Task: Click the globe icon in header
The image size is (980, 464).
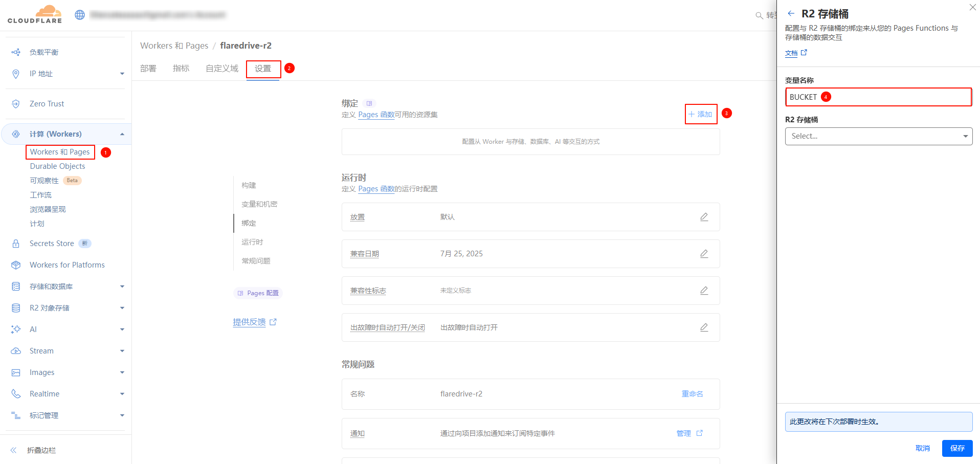Action: pos(80,15)
